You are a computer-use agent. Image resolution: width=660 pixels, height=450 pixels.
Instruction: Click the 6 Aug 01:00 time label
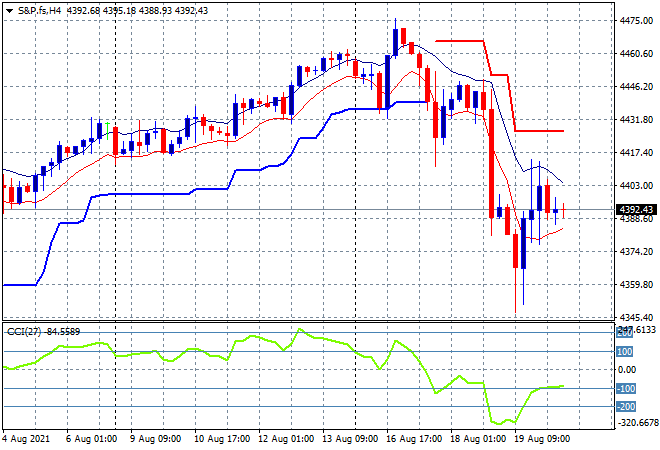[x=91, y=439]
